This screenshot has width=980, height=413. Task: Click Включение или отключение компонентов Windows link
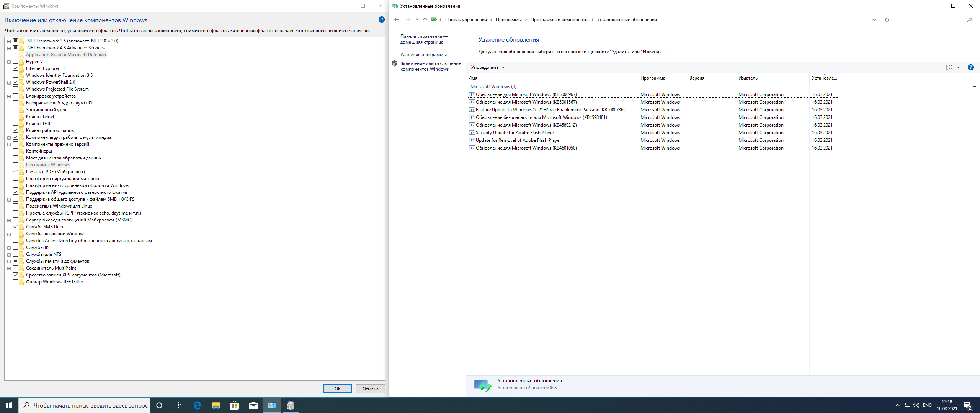(x=430, y=67)
